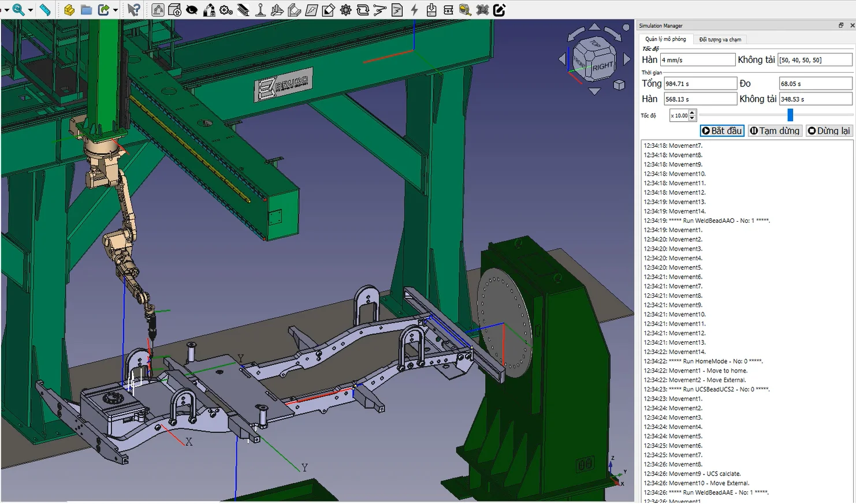Select log line Run UCSBeadUCS2 - No: 0

point(706,389)
